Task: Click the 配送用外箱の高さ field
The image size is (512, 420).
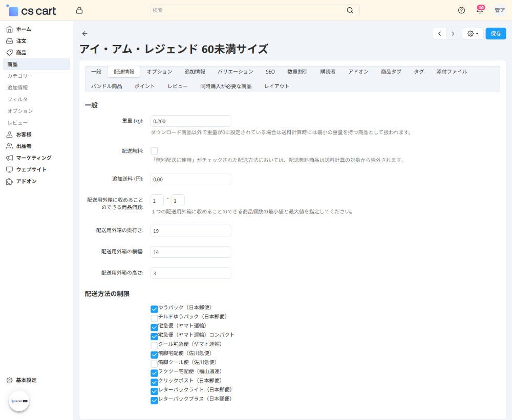Action: coord(190,273)
